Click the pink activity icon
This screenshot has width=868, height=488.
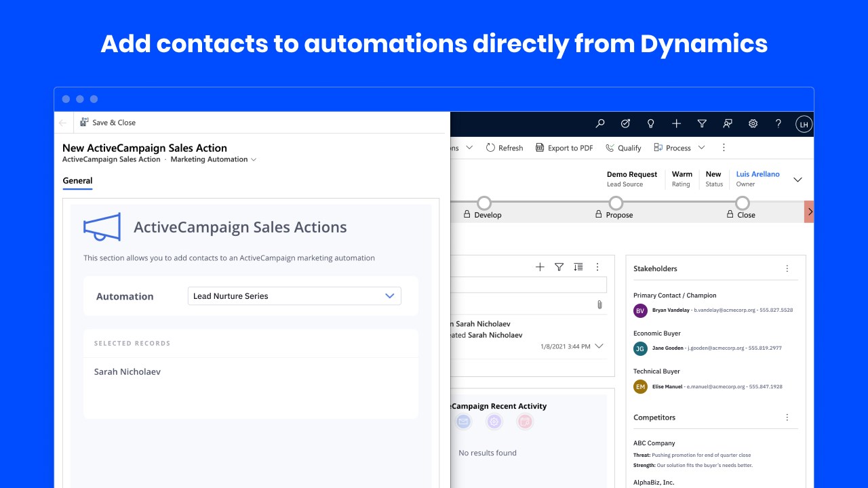click(x=525, y=422)
